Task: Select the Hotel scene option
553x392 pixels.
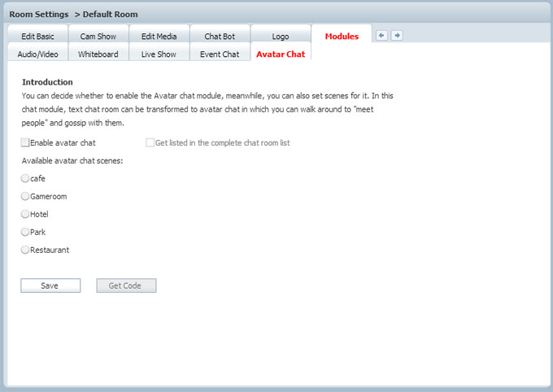Action: pyautogui.click(x=25, y=215)
